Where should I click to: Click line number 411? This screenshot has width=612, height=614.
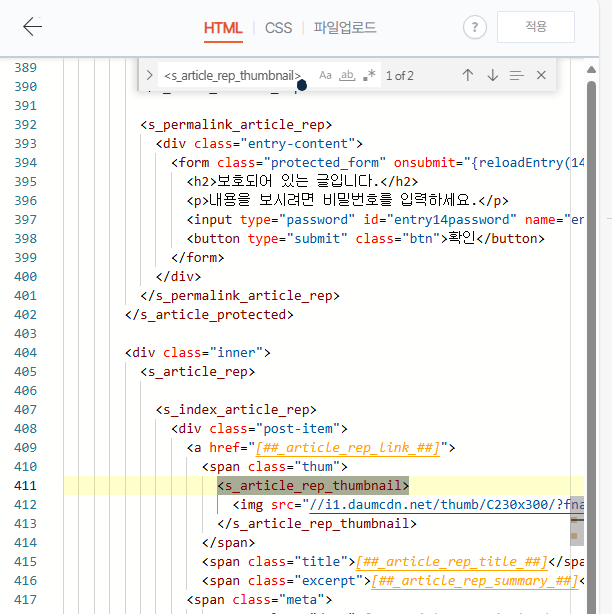pyautogui.click(x=25, y=486)
